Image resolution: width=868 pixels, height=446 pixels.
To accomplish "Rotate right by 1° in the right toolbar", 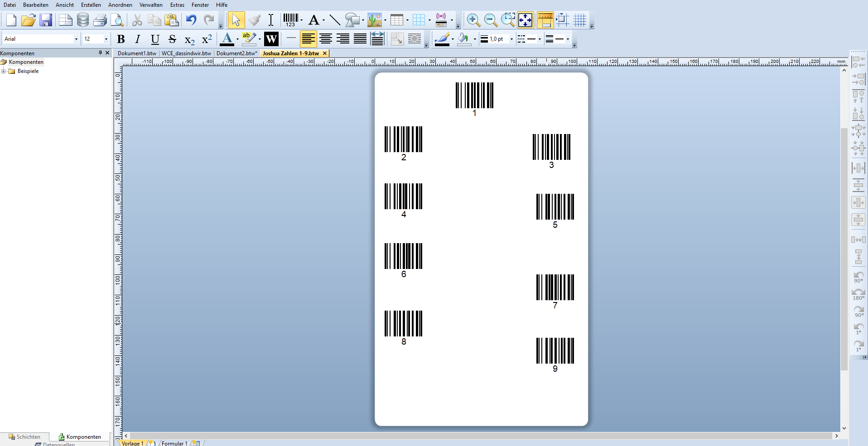I will click(x=858, y=346).
